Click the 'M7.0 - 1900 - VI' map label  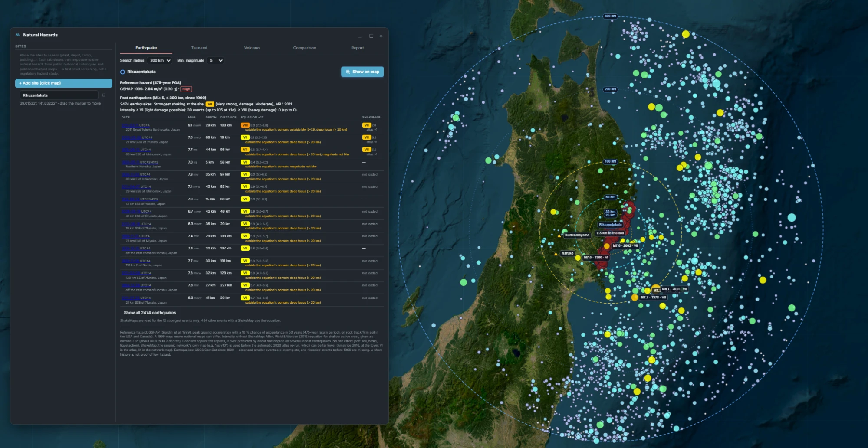pos(596,258)
